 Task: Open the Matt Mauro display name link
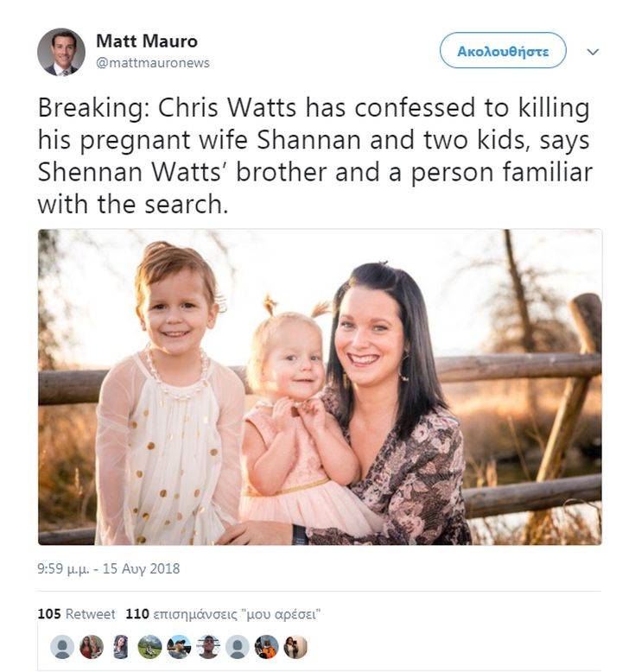point(147,41)
